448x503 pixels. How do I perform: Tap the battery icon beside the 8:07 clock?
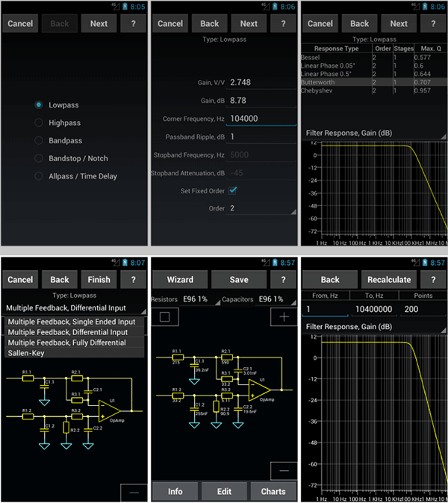tap(125, 263)
